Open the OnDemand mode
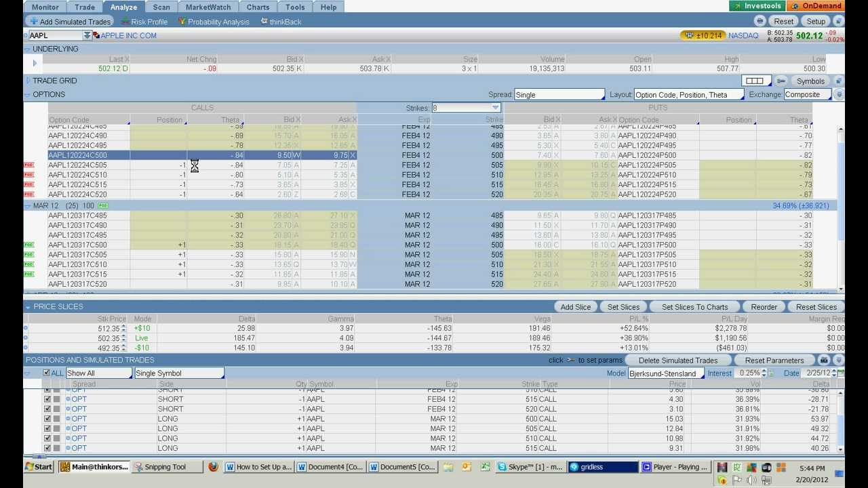Image resolution: width=868 pixels, height=488 pixels. [816, 6]
